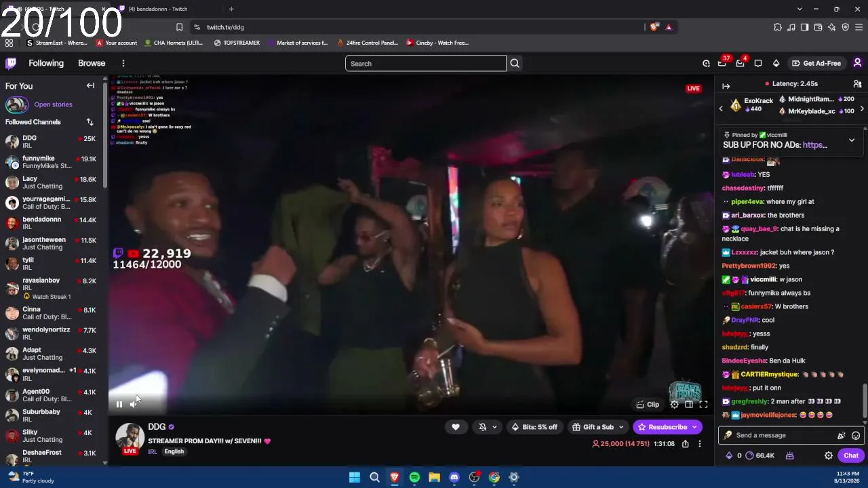Expand the pinned message by viccmilli

coord(852,140)
